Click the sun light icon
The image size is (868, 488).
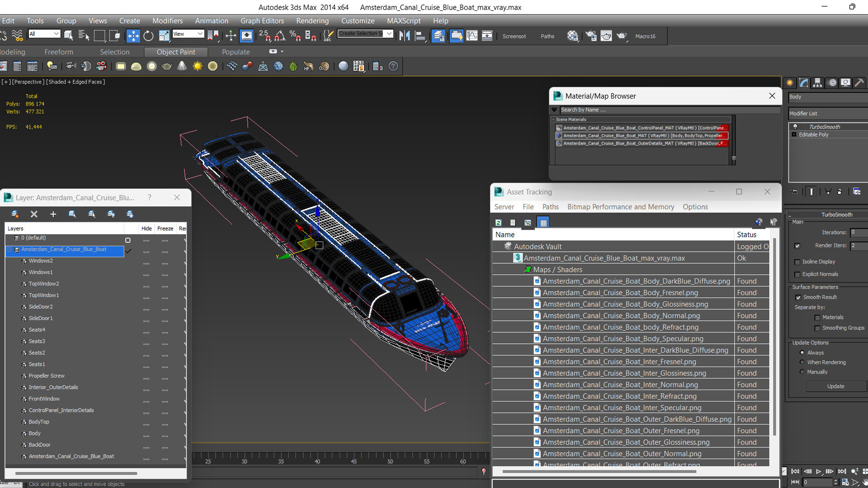pyautogui.click(x=198, y=66)
